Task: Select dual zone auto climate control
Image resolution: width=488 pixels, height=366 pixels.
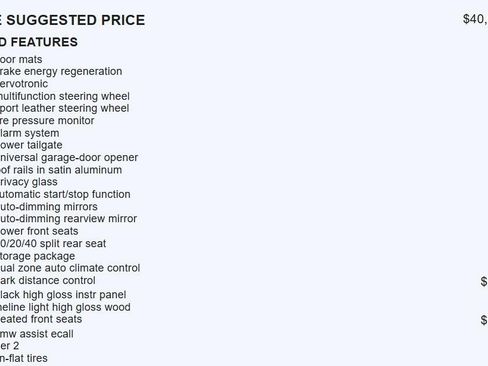Action: coord(70,268)
